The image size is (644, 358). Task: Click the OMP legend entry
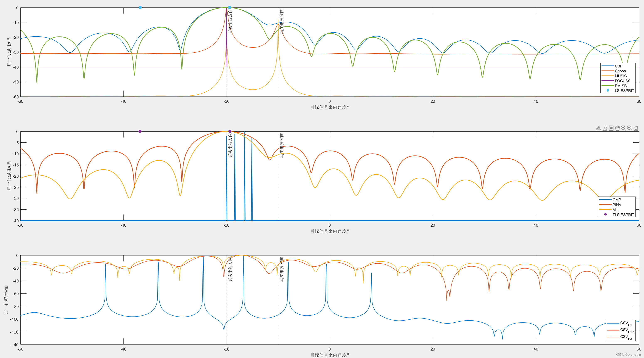(x=617, y=200)
